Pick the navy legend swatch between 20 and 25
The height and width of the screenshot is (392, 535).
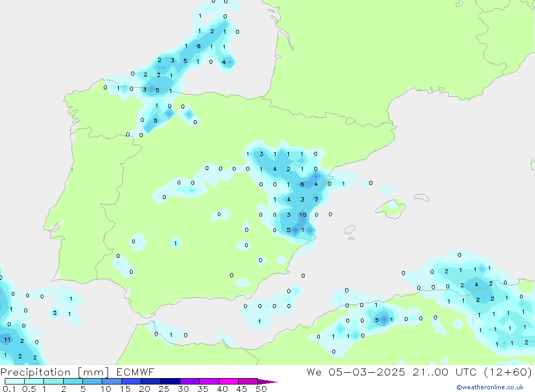click(151, 381)
